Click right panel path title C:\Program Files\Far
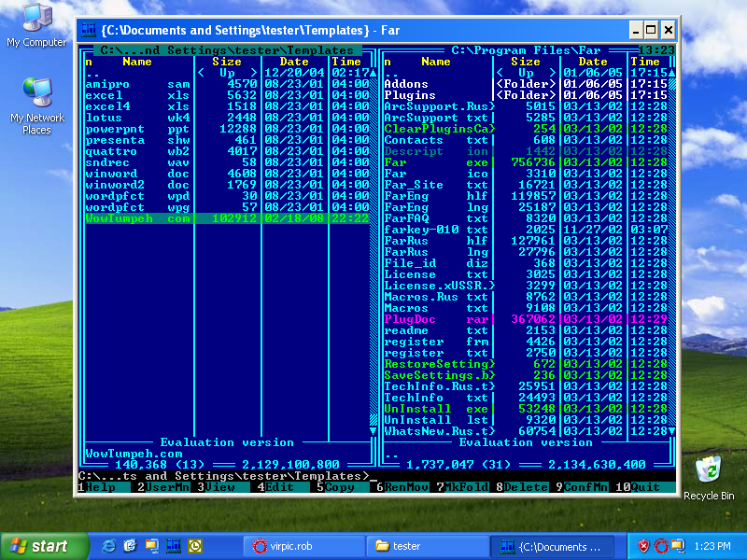 tap(526, 50)
